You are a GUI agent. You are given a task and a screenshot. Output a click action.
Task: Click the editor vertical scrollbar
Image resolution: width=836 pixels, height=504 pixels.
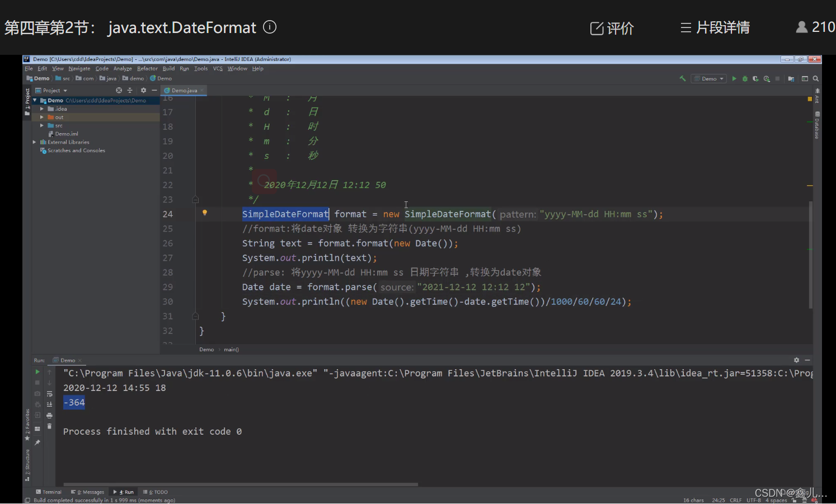click(810, 255)
